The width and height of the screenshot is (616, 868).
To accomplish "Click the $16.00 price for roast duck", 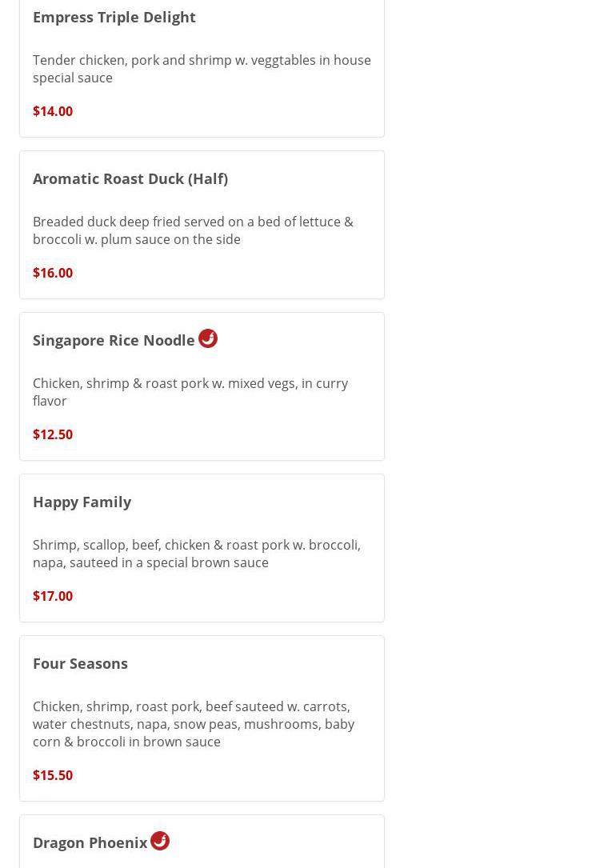I will click(x=53, y=273).
